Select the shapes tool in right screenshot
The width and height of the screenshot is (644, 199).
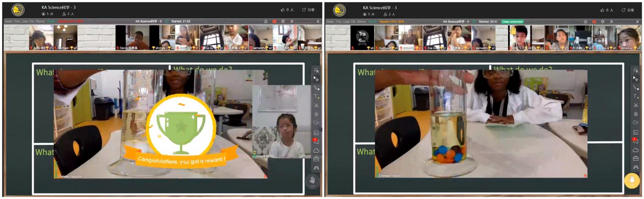(x=636, y=122)
